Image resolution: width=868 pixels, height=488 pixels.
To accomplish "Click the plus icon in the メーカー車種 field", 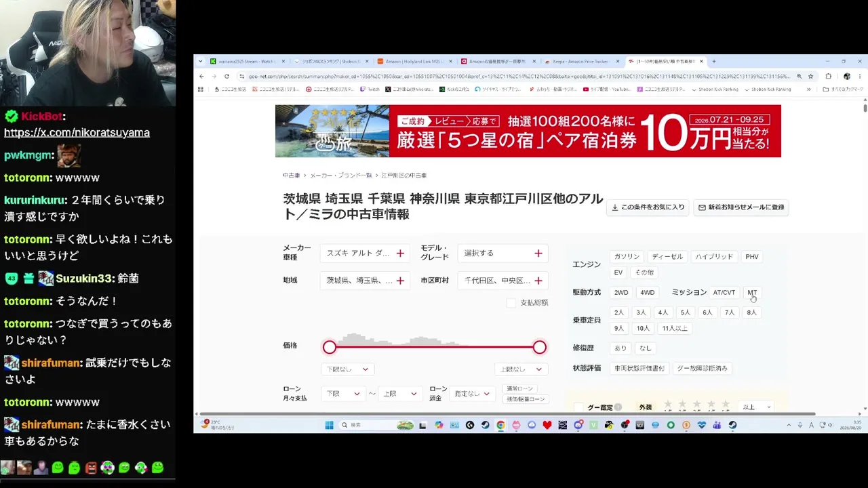I will 400,253.
